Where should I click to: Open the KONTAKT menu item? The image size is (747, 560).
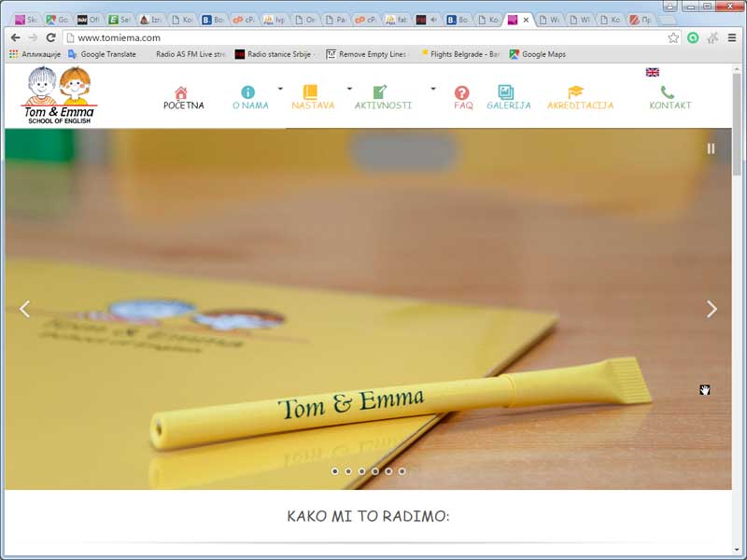point(670,105)
